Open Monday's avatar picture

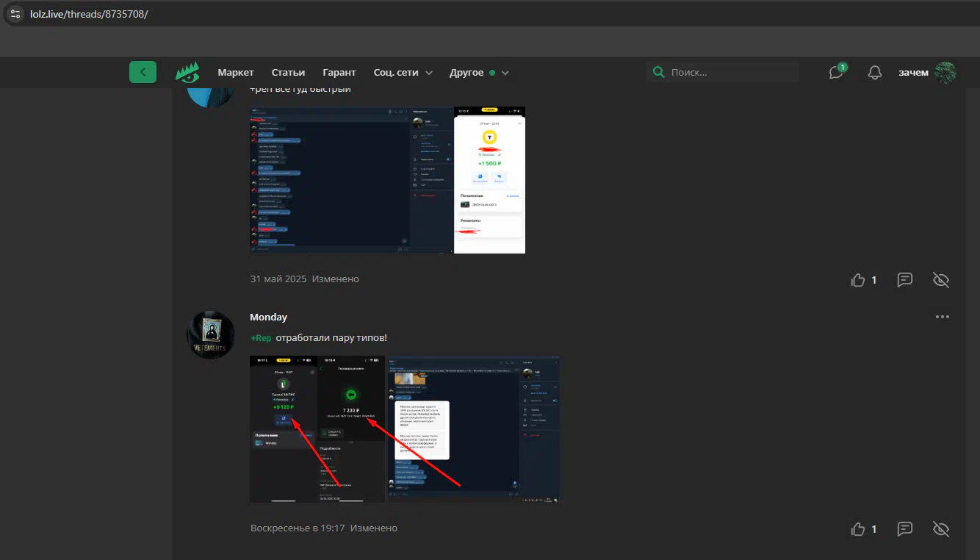point(211,334)
